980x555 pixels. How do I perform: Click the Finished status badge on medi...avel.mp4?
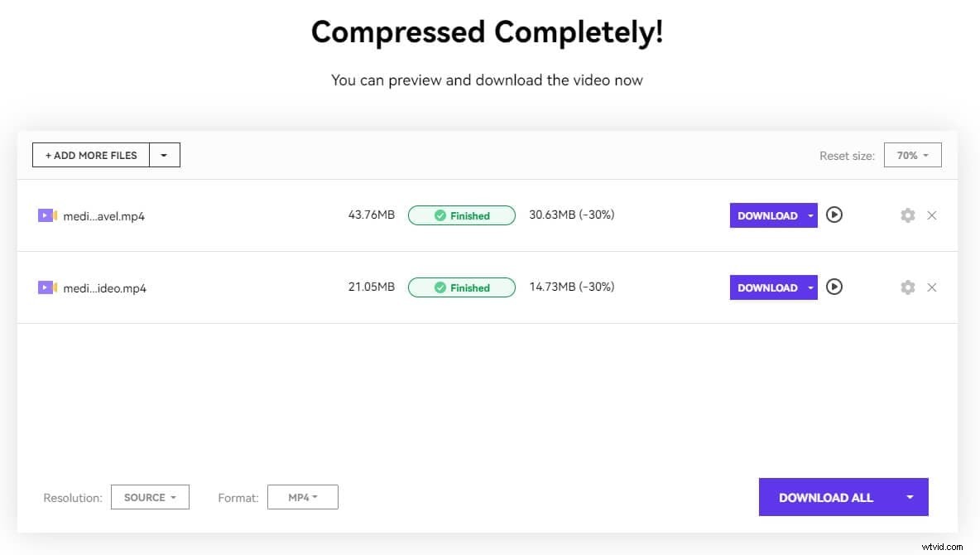(462, 215)
